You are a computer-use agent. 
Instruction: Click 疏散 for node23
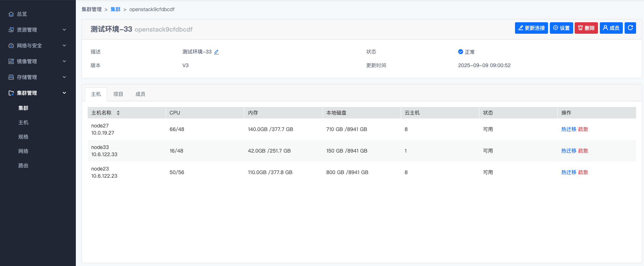point(583,172)
